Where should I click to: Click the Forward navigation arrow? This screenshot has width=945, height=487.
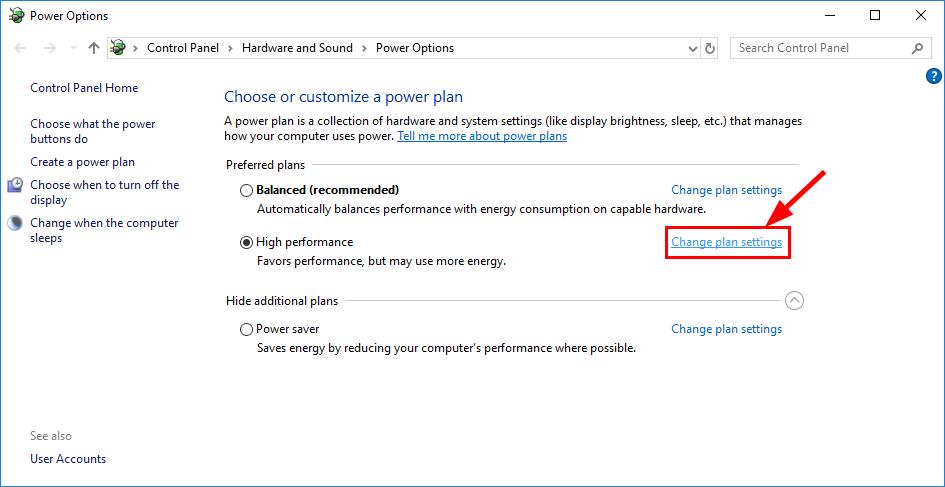pyautogui.click(x=49, y=48)
